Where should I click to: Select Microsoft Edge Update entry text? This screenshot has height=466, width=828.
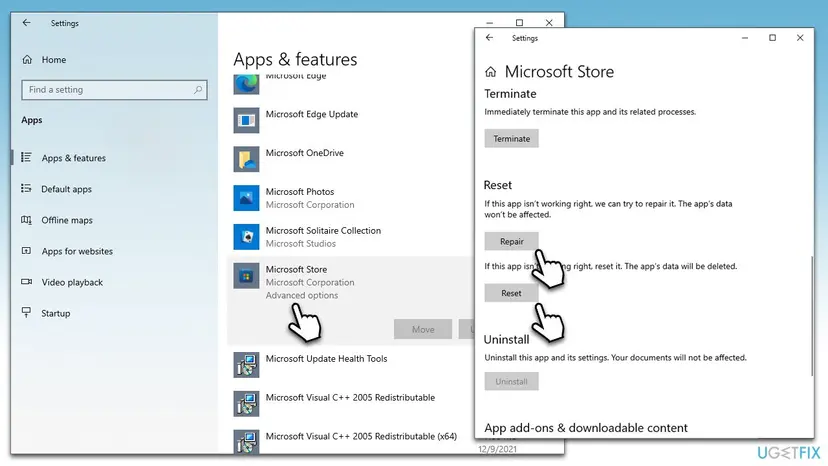(x=312, y=114)
